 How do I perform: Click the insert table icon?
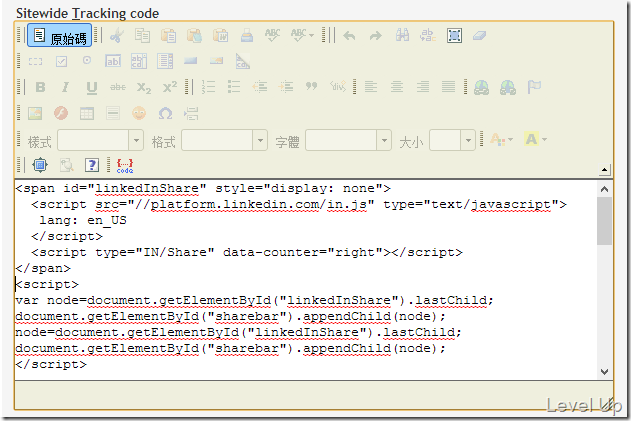coord(87,114)
